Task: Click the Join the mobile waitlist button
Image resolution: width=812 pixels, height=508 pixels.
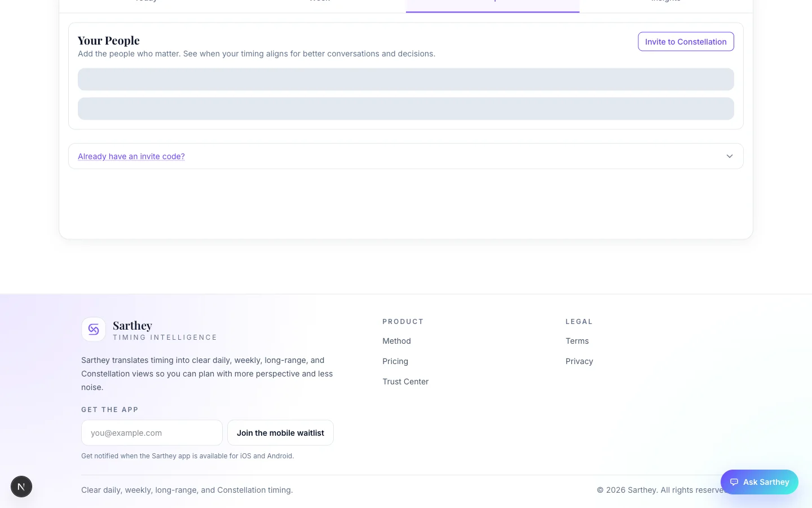Action: pyautogui.click(x=280, y=432)
